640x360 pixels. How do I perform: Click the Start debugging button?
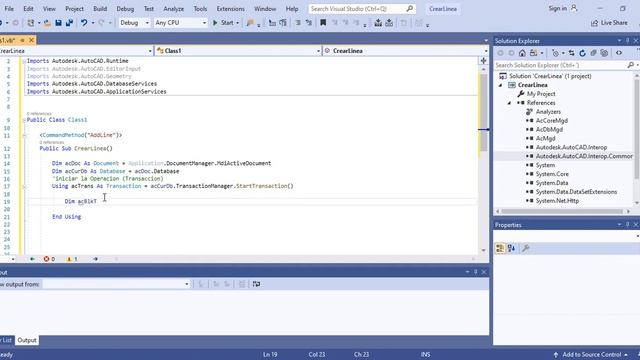coord(223,23)
